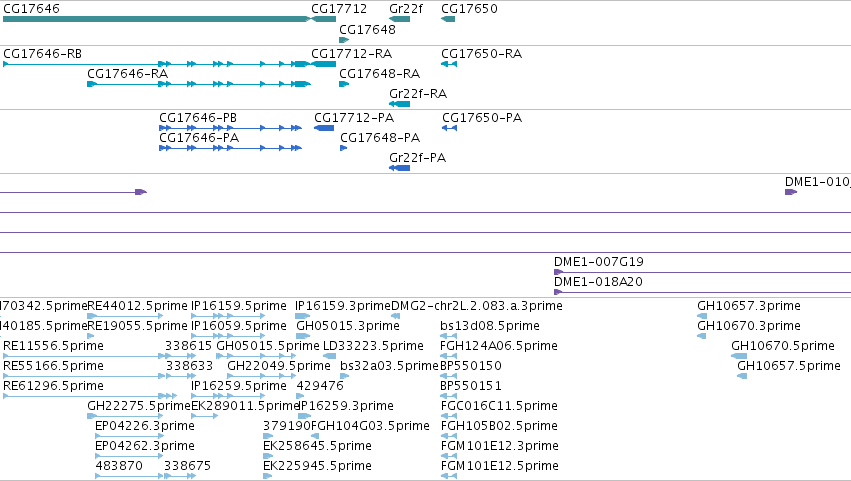The height and width of the screenshot is (481, 851).
Task: Select feature label 429476
Action: pyautogui.click(x=320, y=386)
